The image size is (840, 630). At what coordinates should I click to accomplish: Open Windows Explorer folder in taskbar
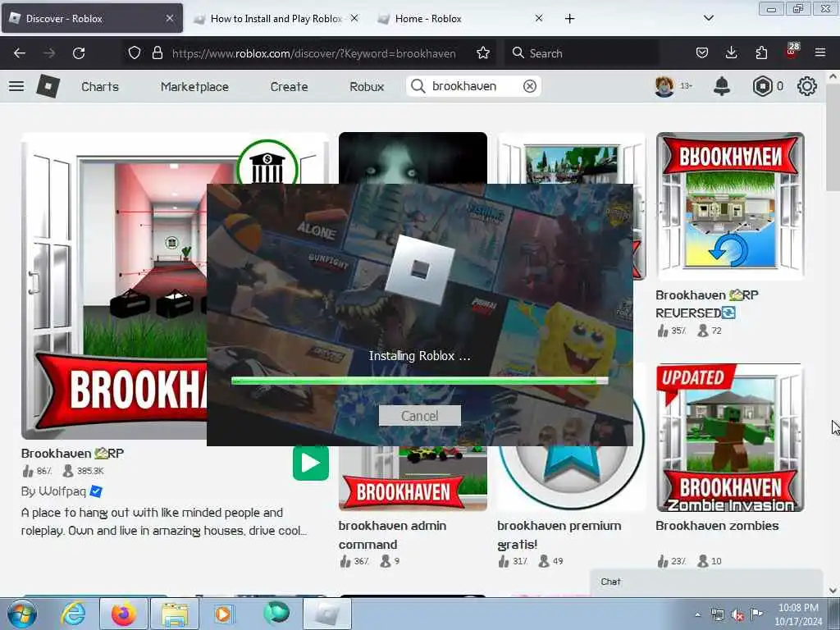pos(174,614)
